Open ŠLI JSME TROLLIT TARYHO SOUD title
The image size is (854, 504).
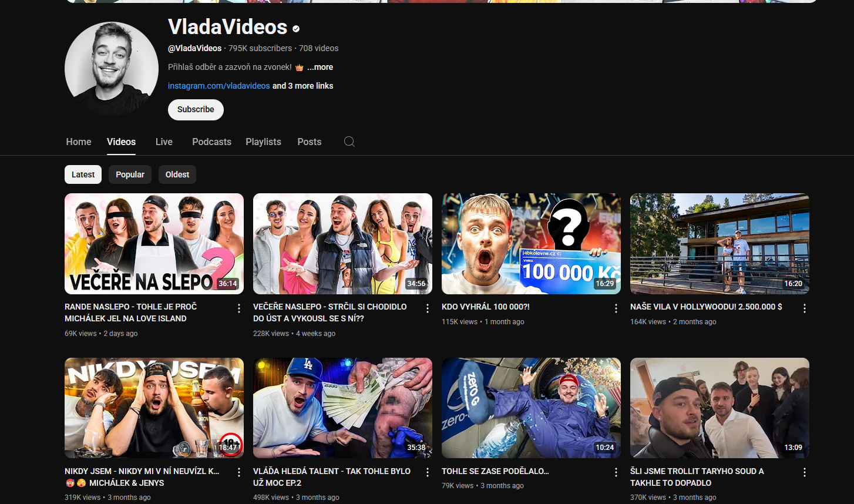pyautogui.click(x=697, y=477)
